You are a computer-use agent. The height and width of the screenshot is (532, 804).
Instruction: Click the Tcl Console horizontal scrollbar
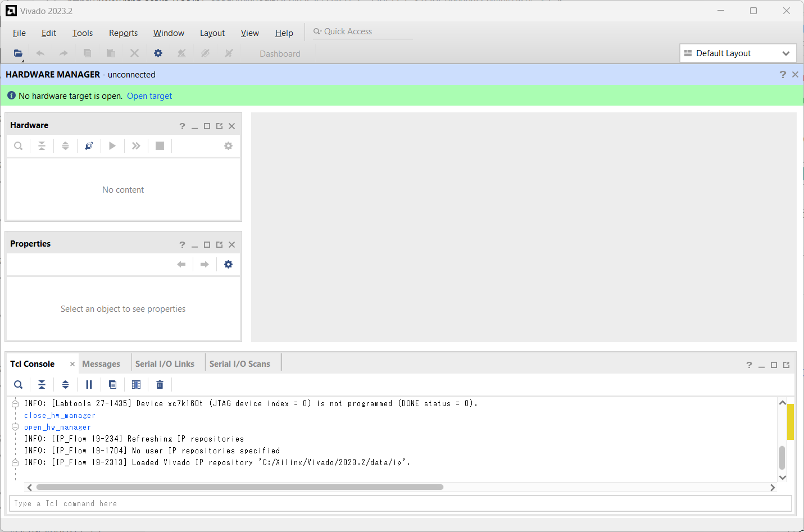coord(239,487)
